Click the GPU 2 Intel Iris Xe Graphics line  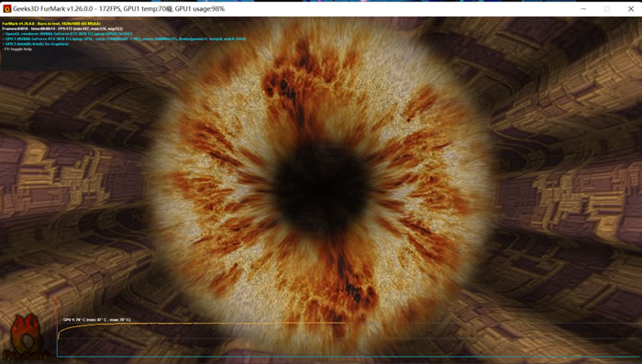coord(36,44)
